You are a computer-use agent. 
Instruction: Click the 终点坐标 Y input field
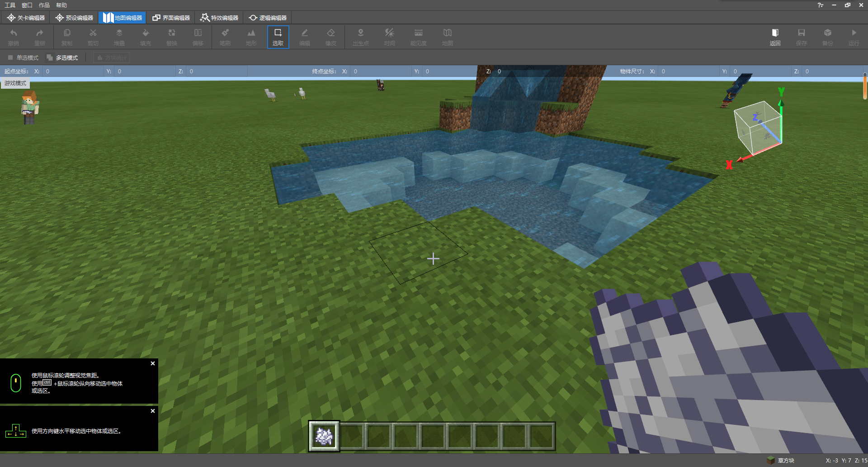(453, 71)
